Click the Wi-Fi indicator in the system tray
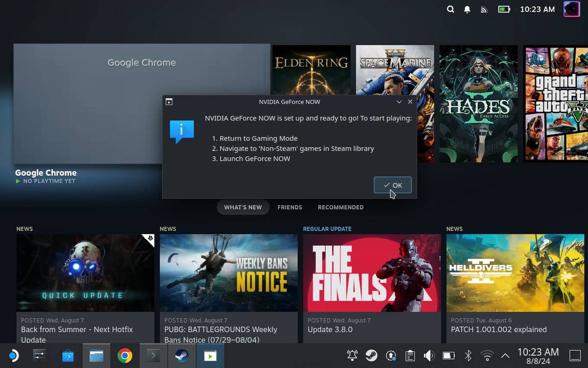588x368 pixels. (487, 355)
